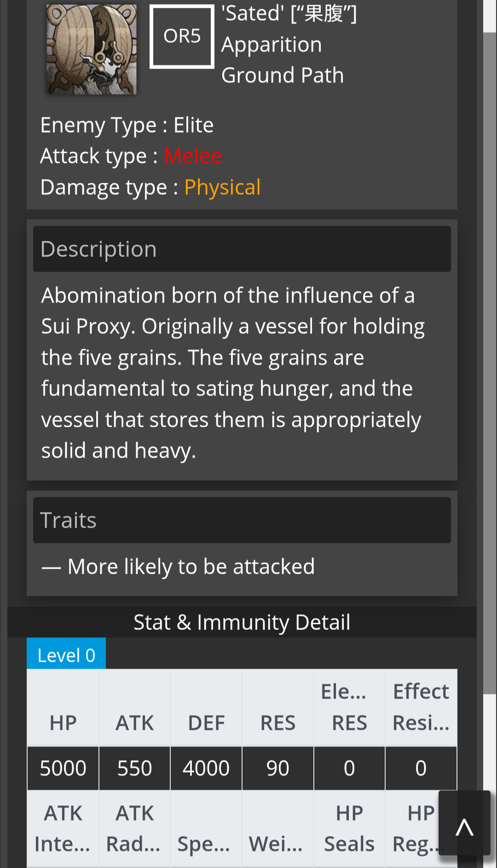Click the 'More likely to be attacked' trait
The width and height of the screenshot is (497, 868).
point(178,567)
